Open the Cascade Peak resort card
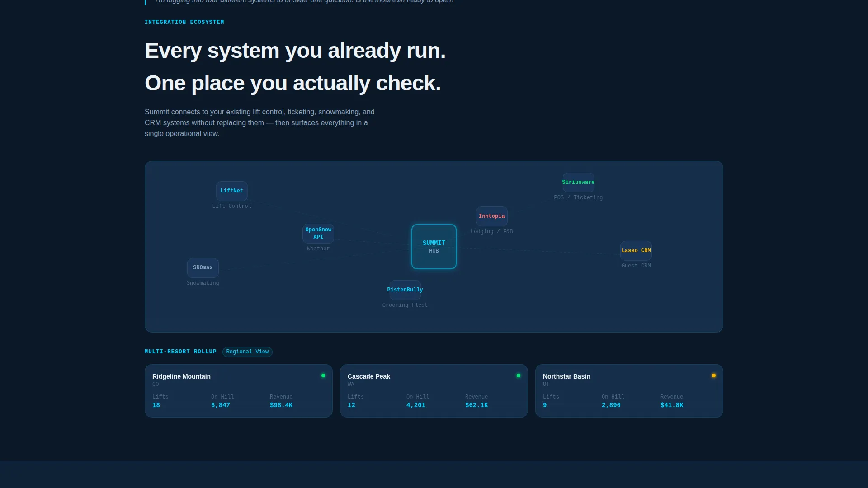Viewport: 868px width, 488px height. (434, 391)
